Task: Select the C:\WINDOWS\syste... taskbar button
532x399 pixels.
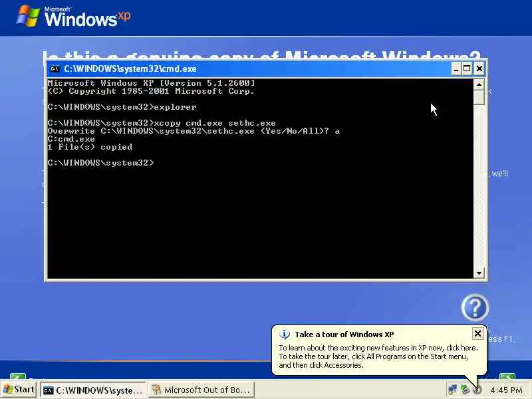Action: click(x=93, y=390)
